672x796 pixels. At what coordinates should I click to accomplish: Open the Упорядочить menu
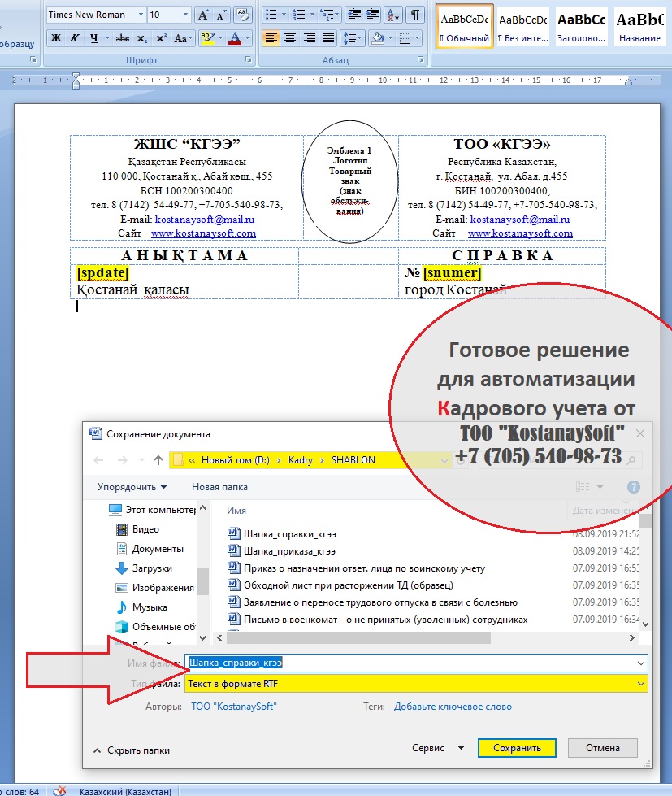[x=132, y=487]
